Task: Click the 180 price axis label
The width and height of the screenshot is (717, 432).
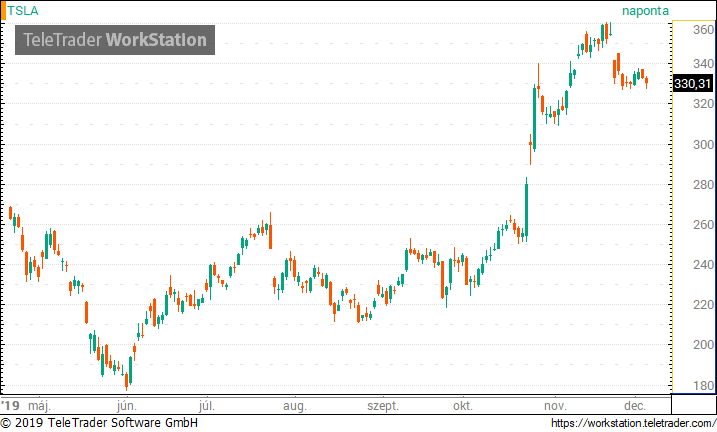Action: pyautogui.click(x=703, y=385)
